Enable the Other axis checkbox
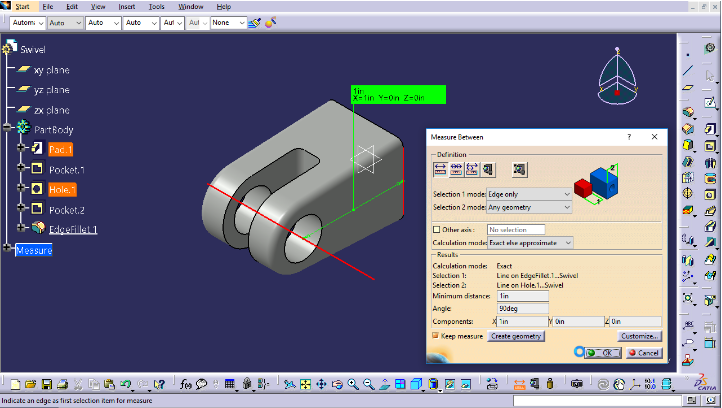 point(435,229)
